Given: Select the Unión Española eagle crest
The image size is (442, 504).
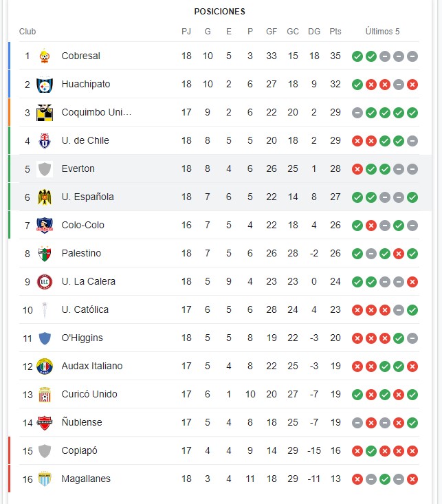Looking at the screenshot, I should 45,197.
